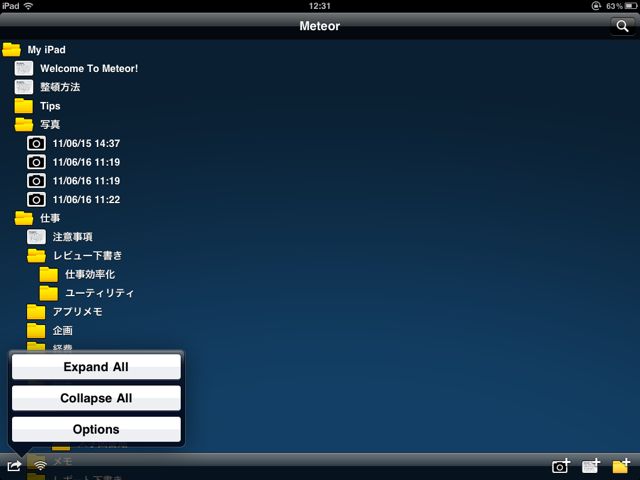Viewport: 640px width, 480px height.
Task: Expand the ユーティリティ folder
Action: point(49,293)
